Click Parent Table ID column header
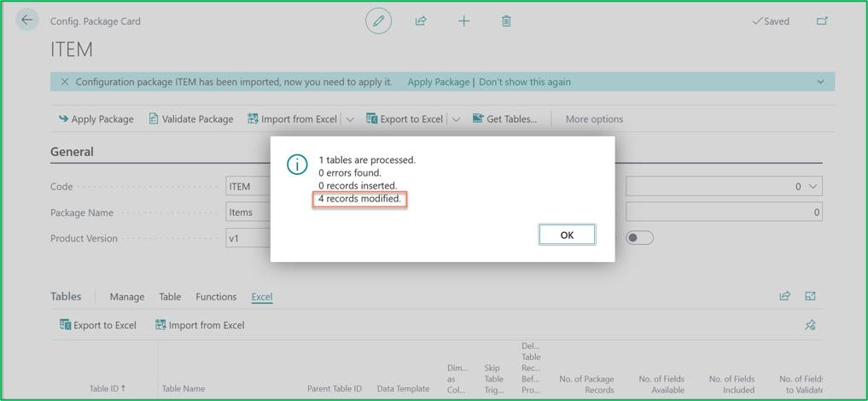The height and width of the screenshot is (401, 868). 335,388
